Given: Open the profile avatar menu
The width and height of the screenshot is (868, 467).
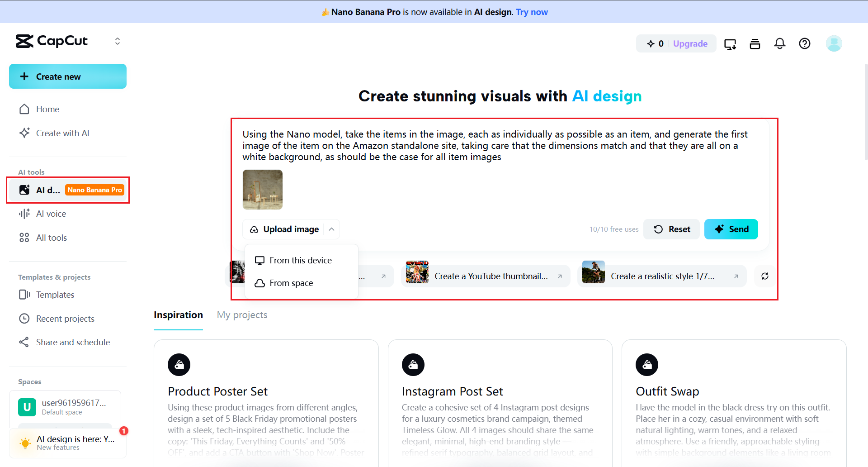Looking at the screenshot, I should click(x=834, y=43).
